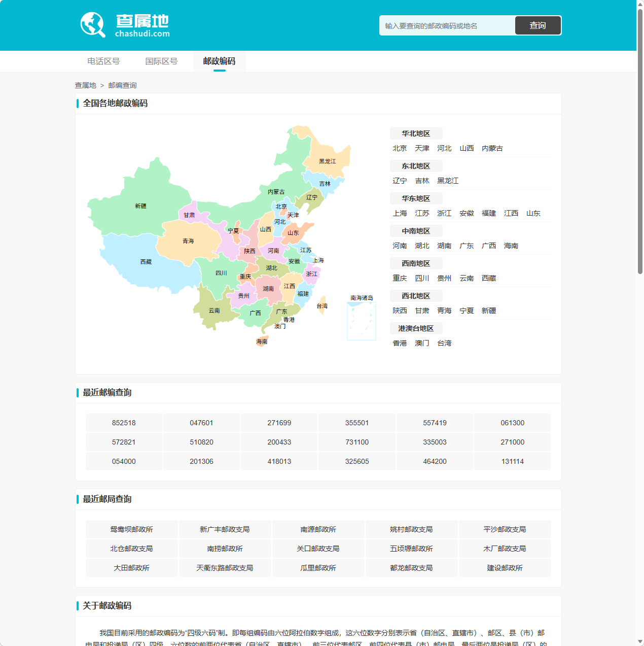
Task: Open postal code 852518 details
Action: 123,422
